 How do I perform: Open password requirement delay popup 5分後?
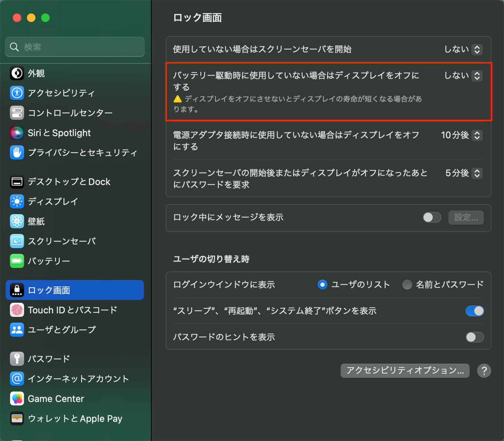tap(464, 173)
